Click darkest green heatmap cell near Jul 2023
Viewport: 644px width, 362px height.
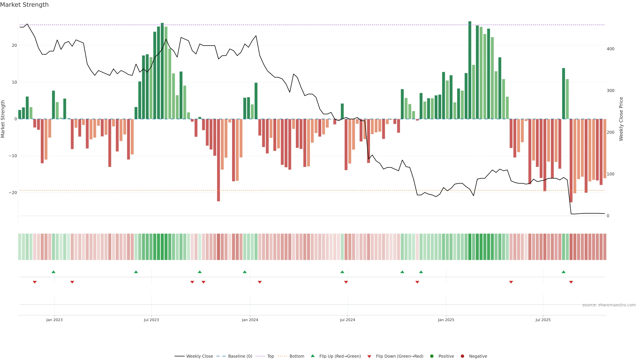[162, 247]
